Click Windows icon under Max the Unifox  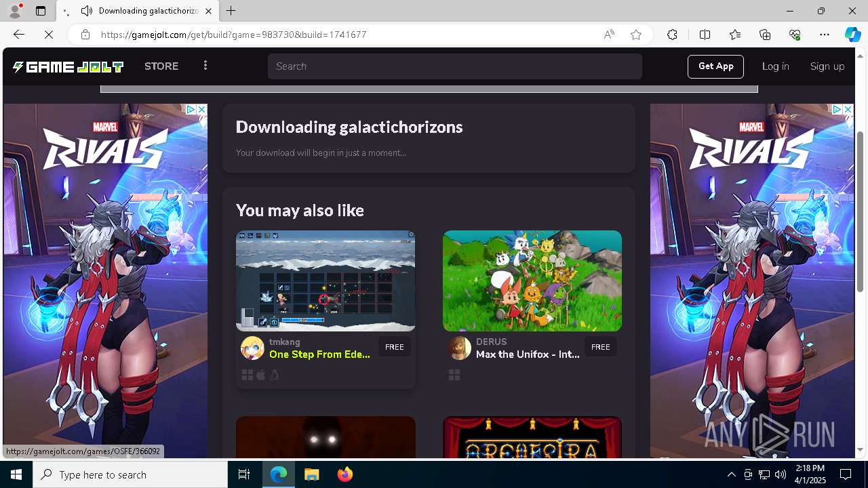pyautogui.click(x=454, y=375)
